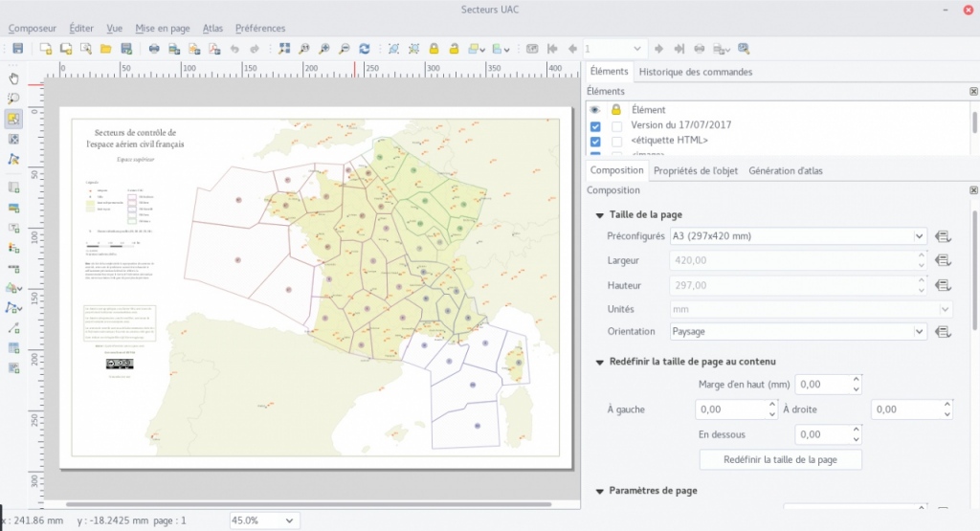980x531 pixels.
Task: Load from template folder icon
Action: pos(105,49)
